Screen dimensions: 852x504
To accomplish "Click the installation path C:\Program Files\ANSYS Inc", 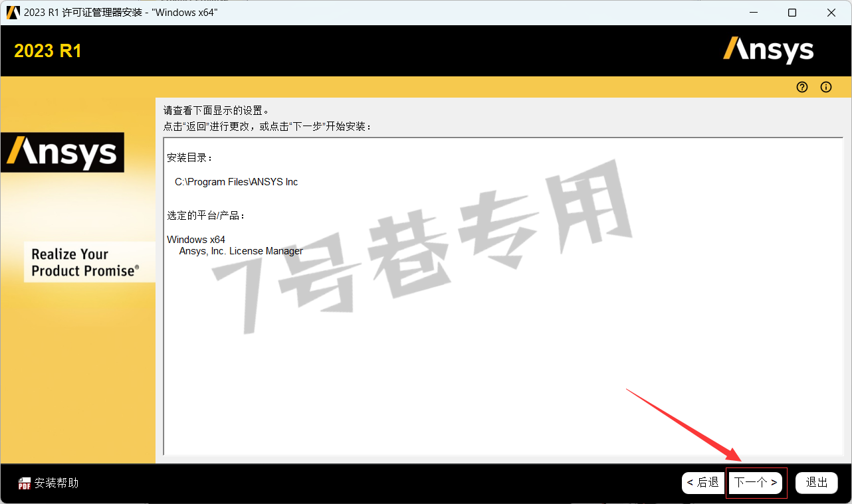I will coord(237,182).
